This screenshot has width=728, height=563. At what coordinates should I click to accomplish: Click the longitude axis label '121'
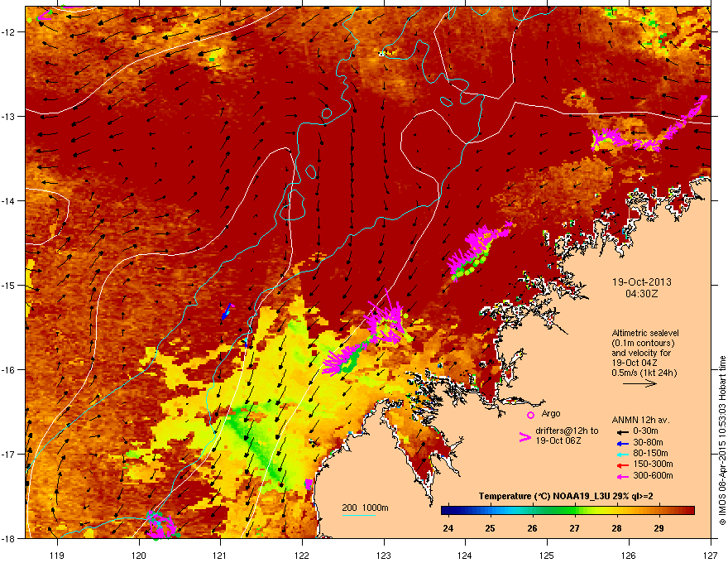(220, 555)
